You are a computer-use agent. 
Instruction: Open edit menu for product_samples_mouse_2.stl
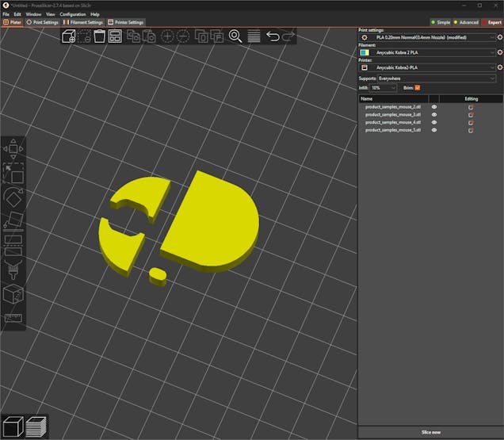point(471,107)
